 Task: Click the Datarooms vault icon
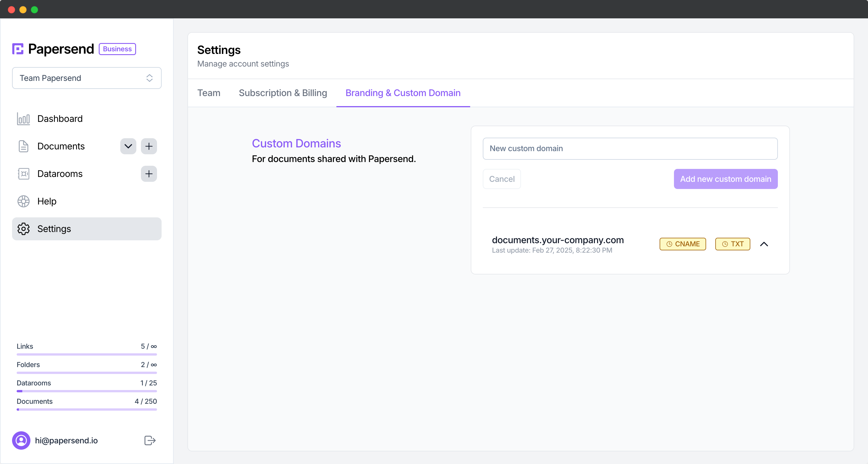23,174
